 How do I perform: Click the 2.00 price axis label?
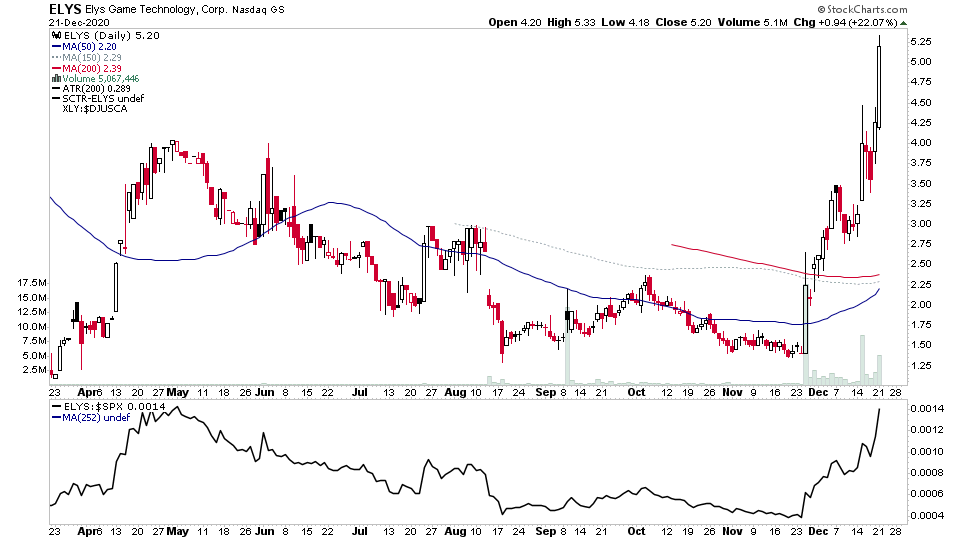(x=921, y=304)
